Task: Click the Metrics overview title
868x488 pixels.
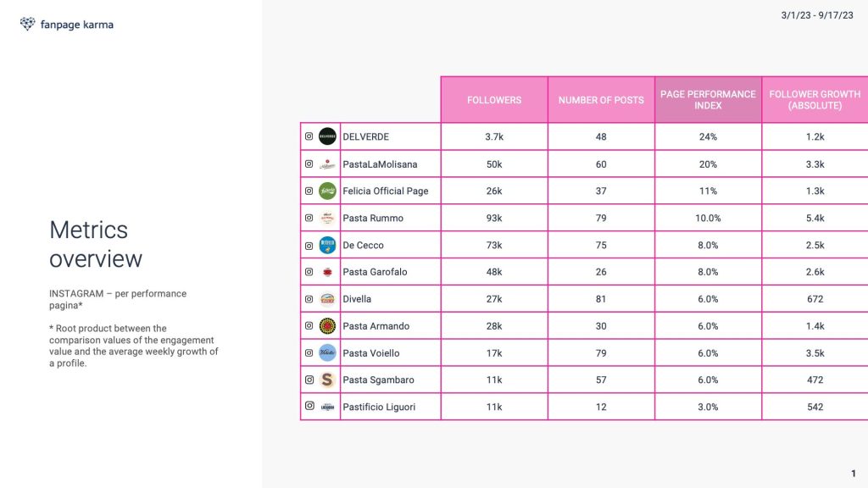Action: pos(96,244)
